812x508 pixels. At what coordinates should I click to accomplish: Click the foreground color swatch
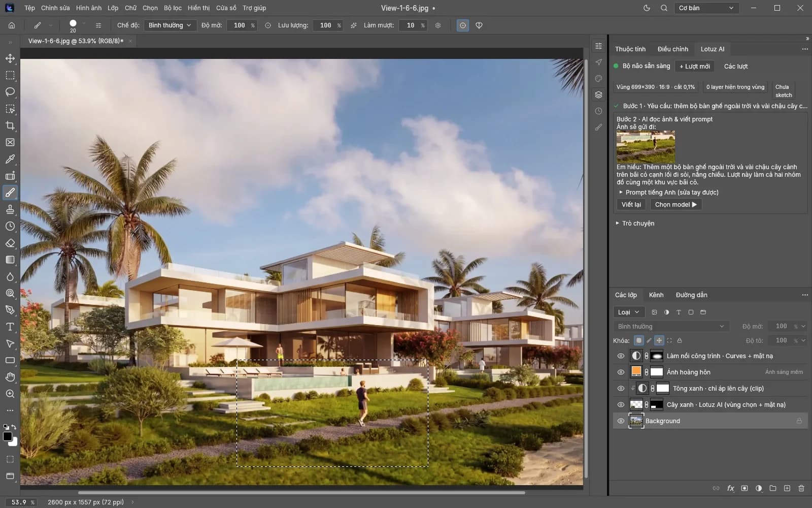coord(8,436)
